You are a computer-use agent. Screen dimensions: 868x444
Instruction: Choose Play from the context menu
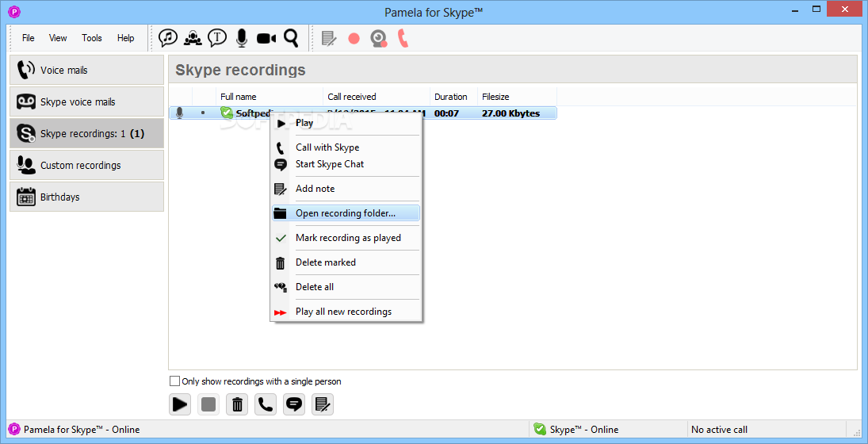346,123
